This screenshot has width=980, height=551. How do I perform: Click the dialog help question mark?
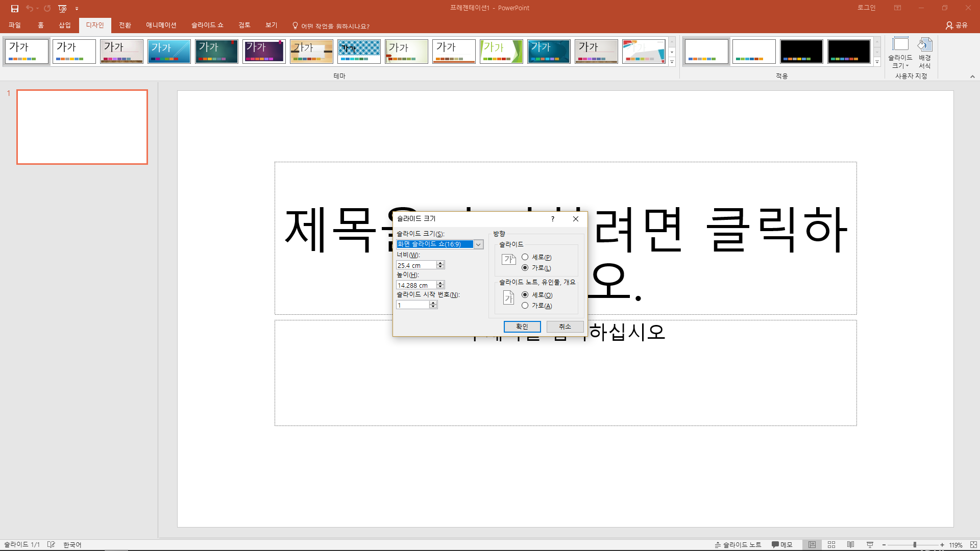coord(553,219)
